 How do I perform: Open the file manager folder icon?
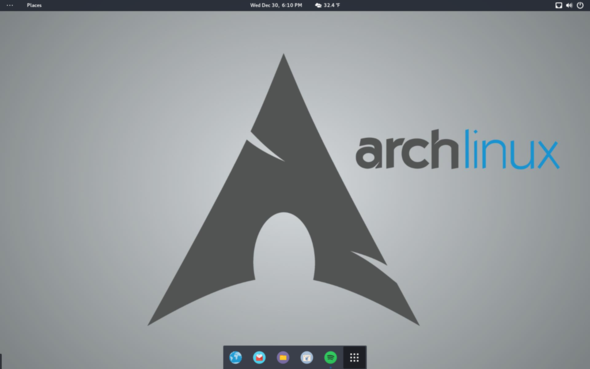283,357
